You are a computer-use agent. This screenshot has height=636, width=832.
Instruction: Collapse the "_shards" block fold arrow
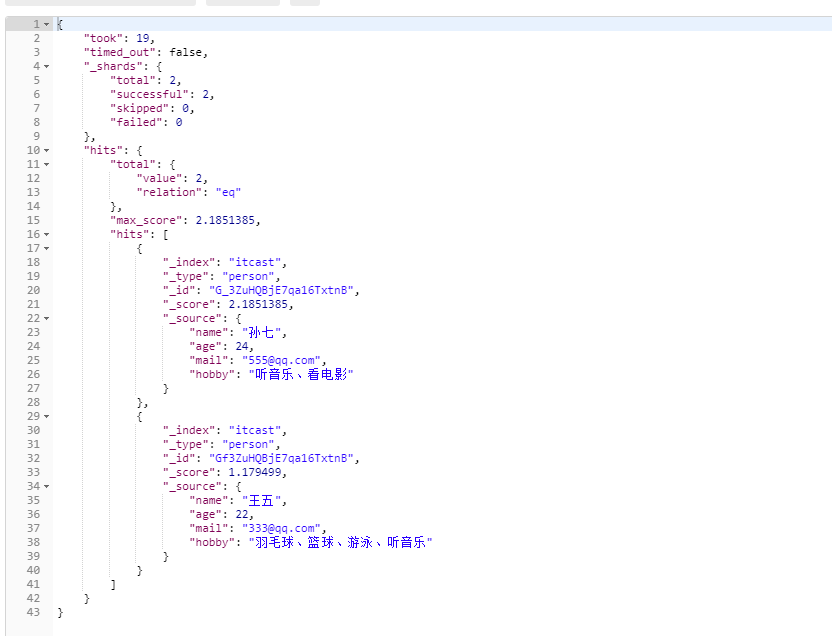[46, 66]
